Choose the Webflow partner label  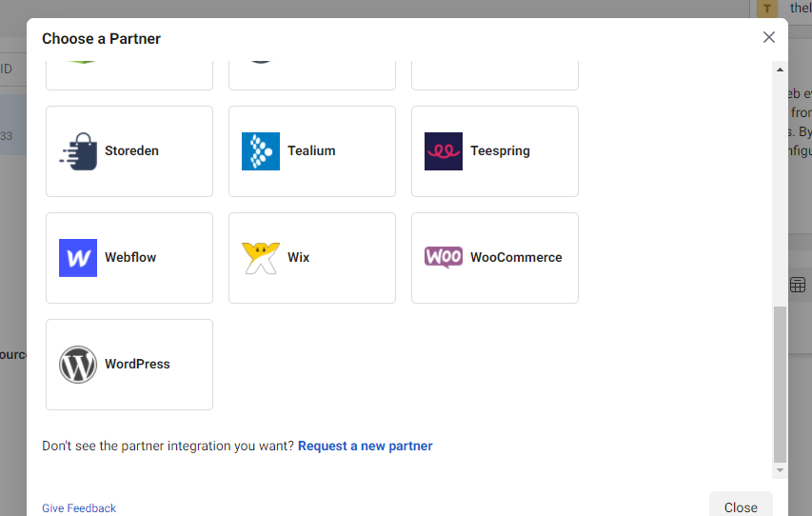click(x=130, y=257)
